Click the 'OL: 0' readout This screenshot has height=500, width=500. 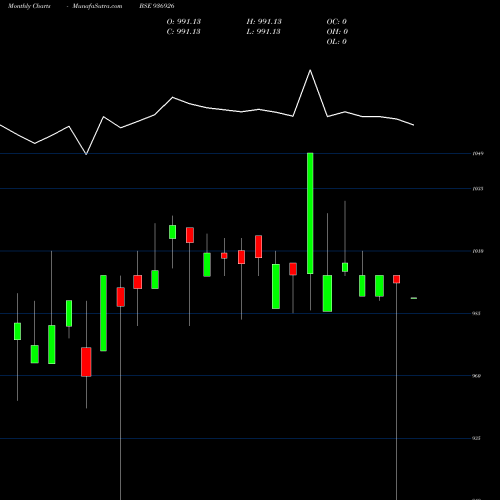click(337, 41)
